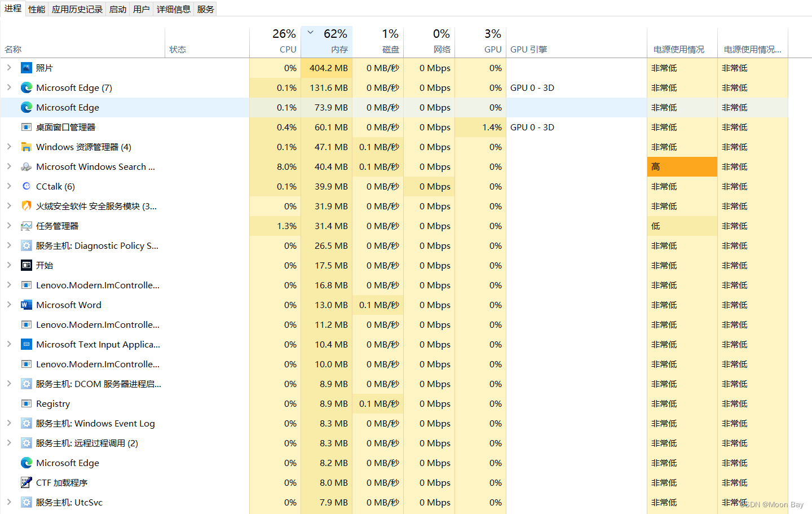Click the 8.0% CPU cell
The width and height of the screenshot is (812, 514).
point(275,166)
